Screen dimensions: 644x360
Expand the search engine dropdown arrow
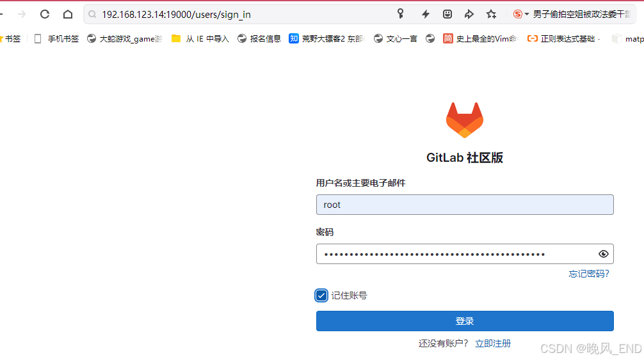click(527, 14)
